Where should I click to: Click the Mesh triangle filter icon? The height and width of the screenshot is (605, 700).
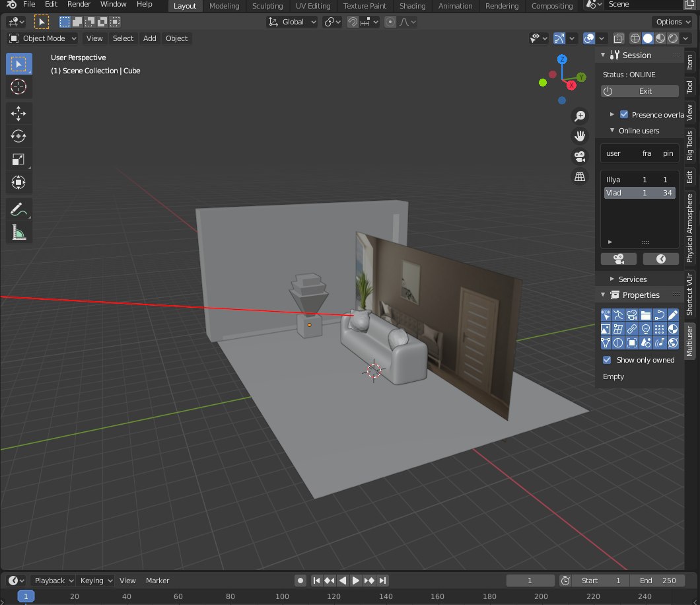click(x=606, y=343)
